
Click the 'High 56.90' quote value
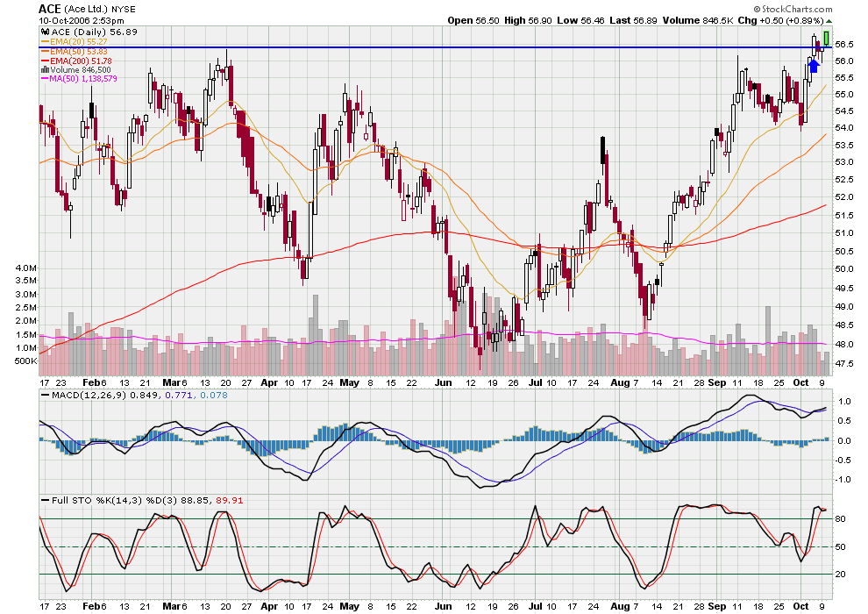[528, 20]
